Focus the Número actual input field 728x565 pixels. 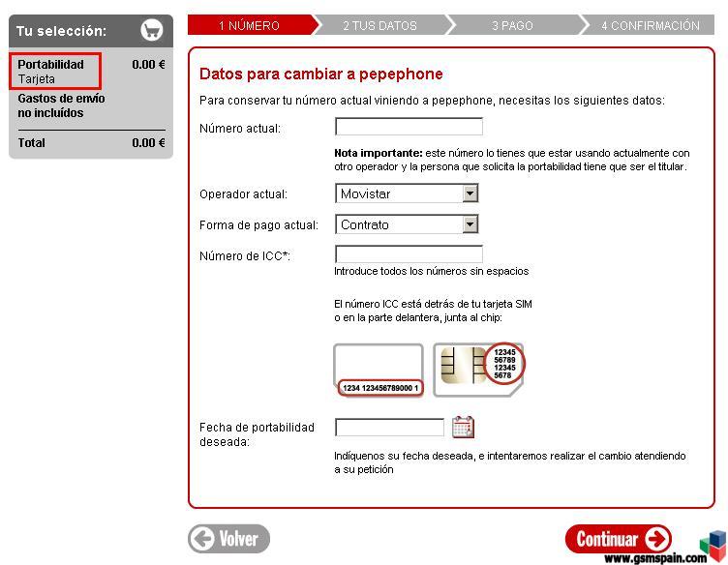(x=409, y=127)
